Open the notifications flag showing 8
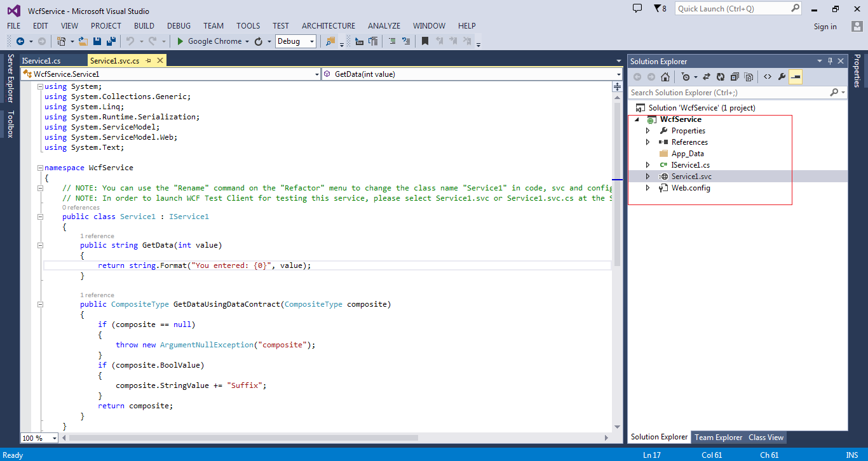This screenshot has width=868, height=461. [x=660, y=9]
